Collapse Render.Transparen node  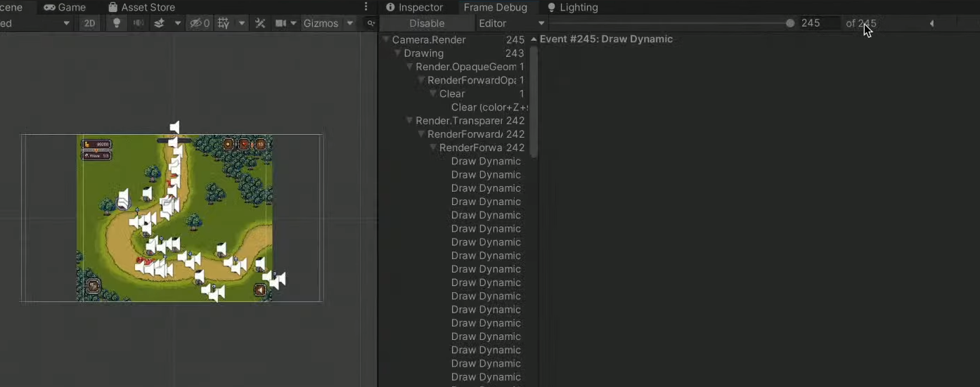click(410, 121)
